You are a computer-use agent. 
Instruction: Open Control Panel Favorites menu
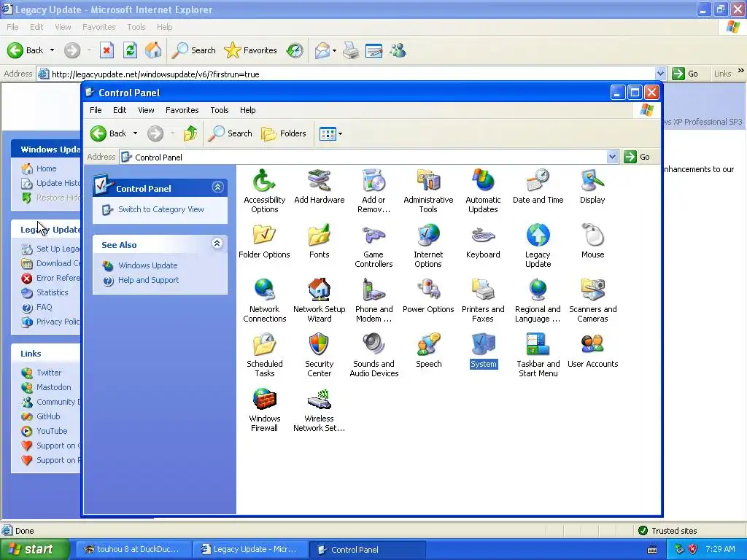pyautogui.click(x=182, y=110)
